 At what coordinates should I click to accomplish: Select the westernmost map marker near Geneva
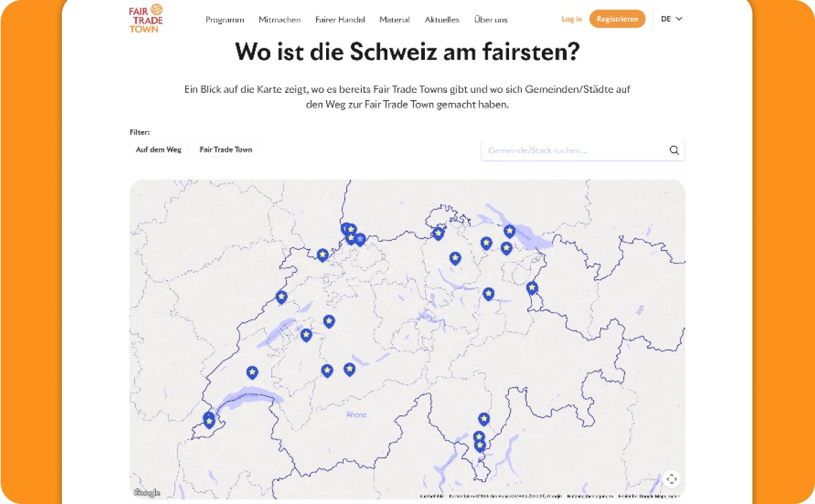pos(209,421)
